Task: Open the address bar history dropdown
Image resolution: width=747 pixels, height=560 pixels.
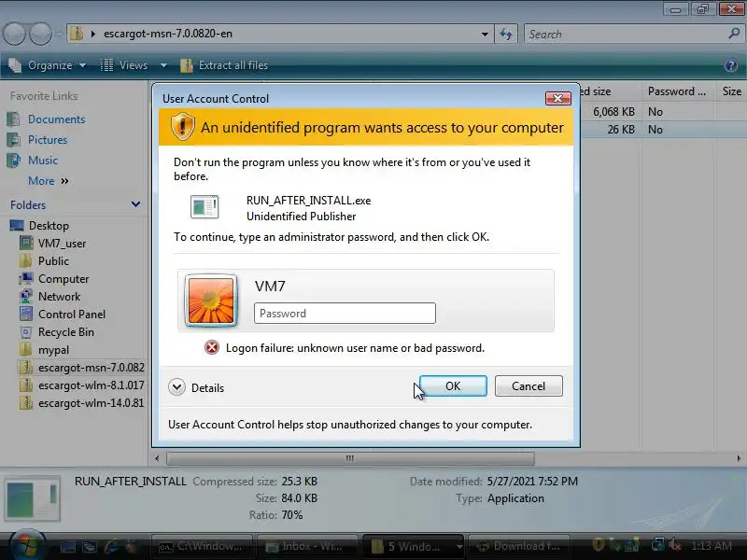Action: (x=485, y=34)
